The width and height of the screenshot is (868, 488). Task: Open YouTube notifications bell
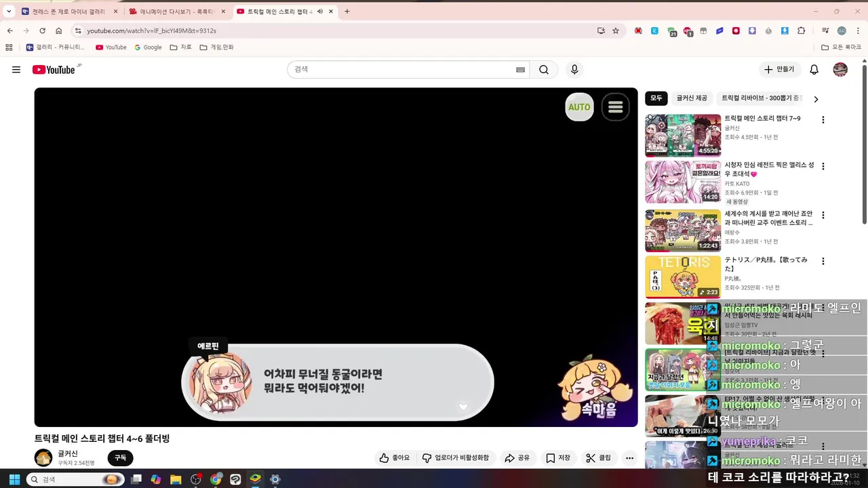click(x=814, y=70)
